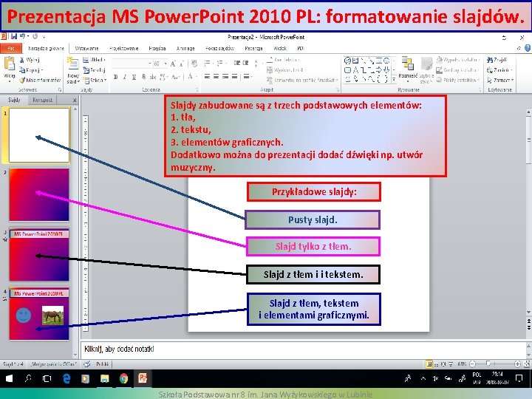Click Wytnij (Cut) scissors command
The width and height of the screenshot is (532, 399).
[29, 60]
